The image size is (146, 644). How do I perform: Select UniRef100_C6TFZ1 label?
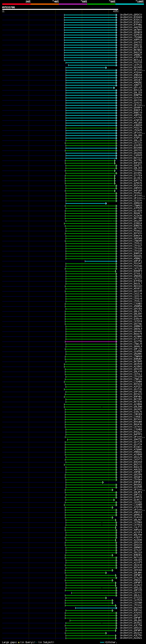pyautogui.click(x=131, y=65)
